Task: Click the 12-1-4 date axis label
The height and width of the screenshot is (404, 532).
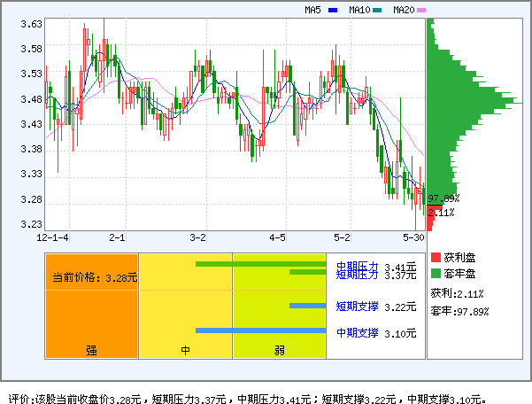Action: (52, 237)
